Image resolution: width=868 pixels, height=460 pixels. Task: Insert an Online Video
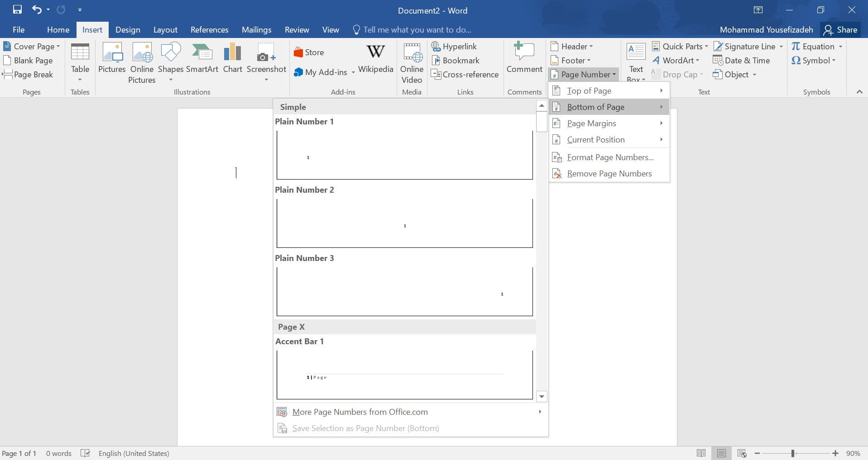coord(412,63)
